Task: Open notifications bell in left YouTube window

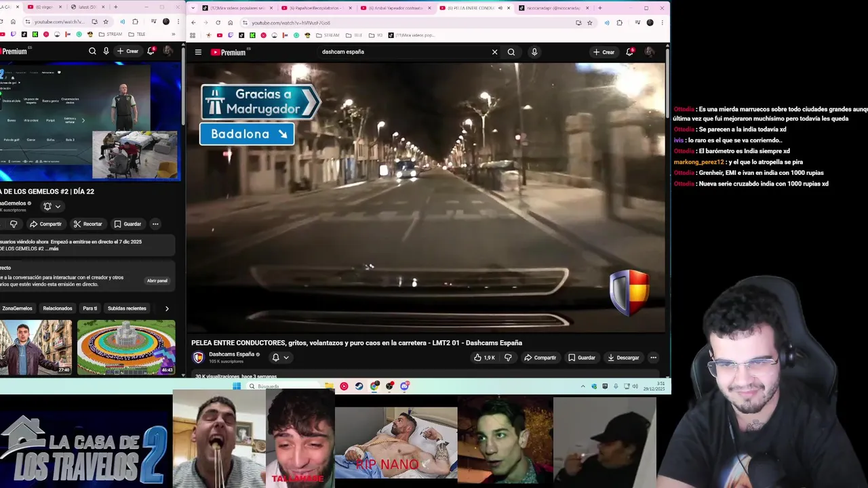Action: click(151, 51)
